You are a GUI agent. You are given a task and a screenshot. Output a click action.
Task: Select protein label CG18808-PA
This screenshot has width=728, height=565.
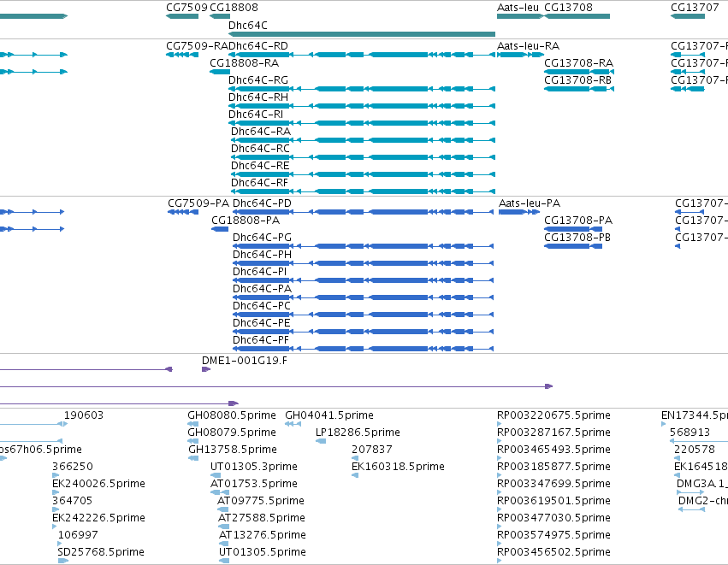tap(246, 221)
